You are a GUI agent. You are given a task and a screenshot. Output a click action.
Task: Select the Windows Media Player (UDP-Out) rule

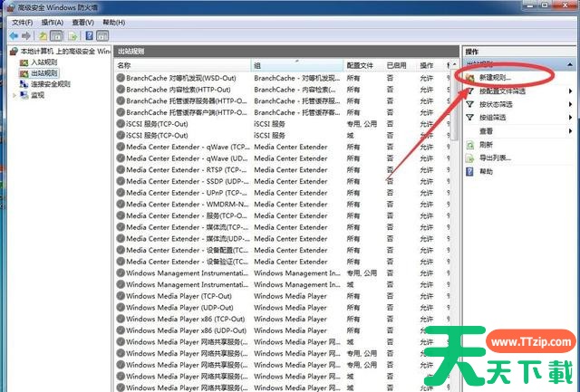(x=179, y=308)
